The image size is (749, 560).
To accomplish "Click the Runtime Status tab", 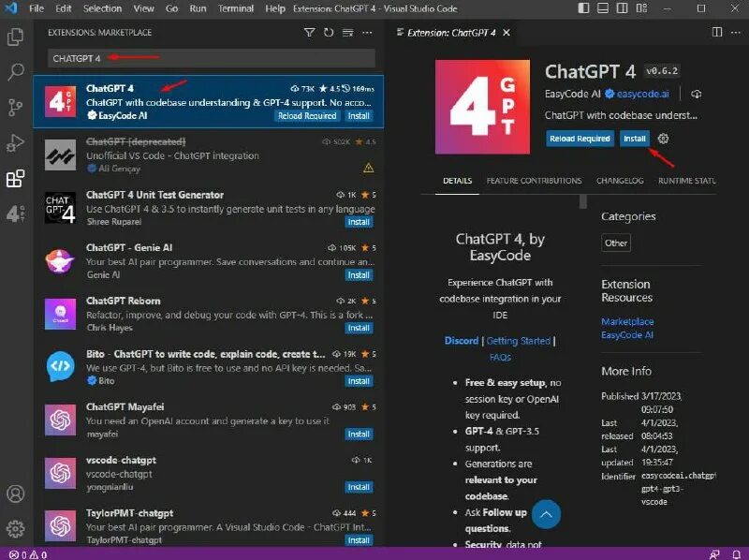I will tap(687, 181).
